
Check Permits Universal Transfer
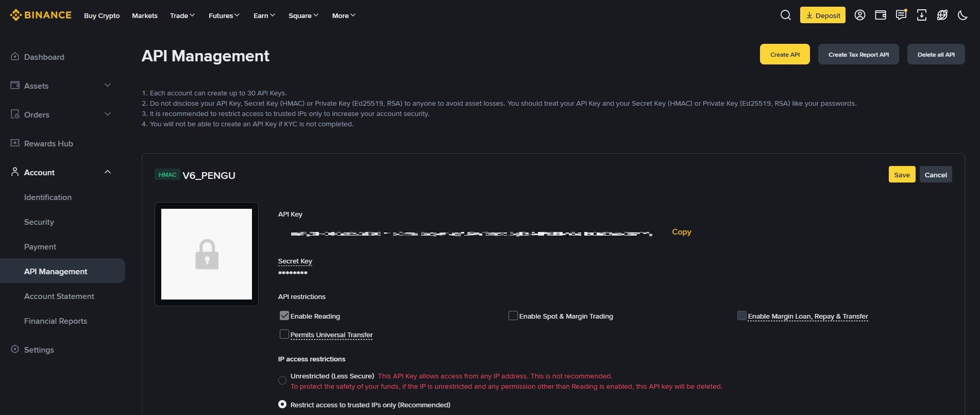click(284, 334)
